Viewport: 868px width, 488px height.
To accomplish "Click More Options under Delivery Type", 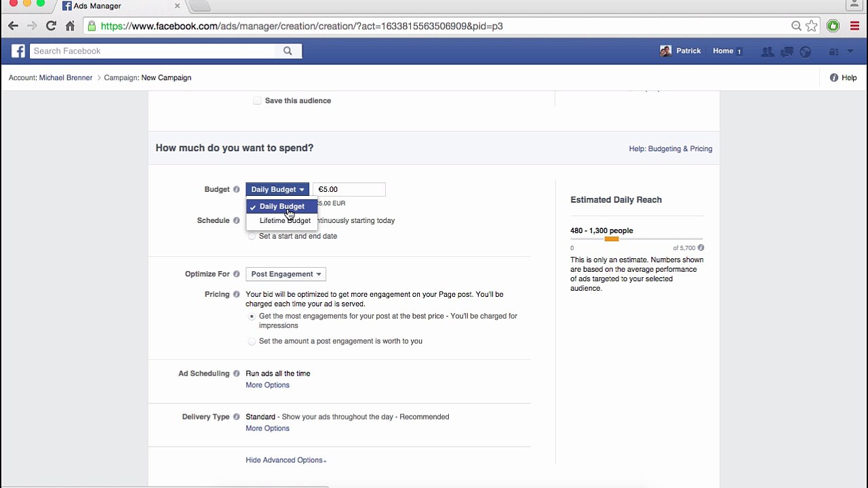I will [x=267, y=428].
